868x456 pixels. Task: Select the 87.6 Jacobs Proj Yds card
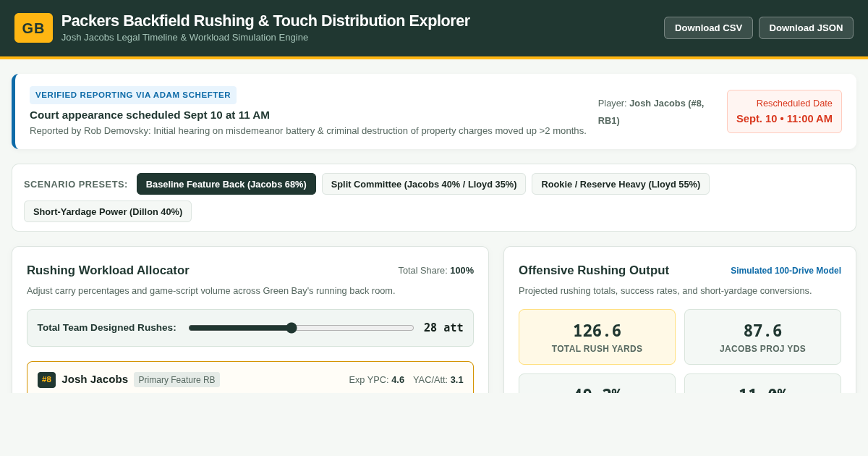(x=762, y=337)
